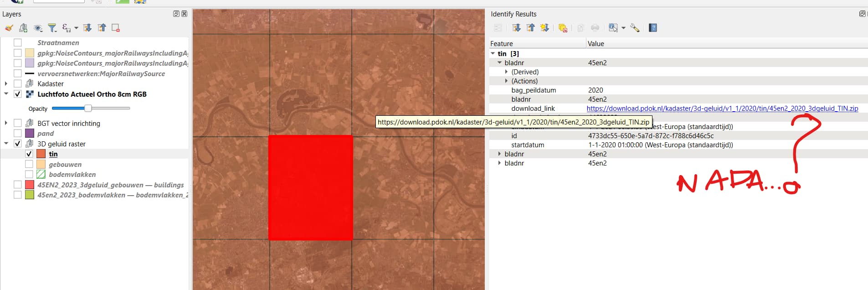Expand the second bladnr 45en2 feature
Viewport: 868px width, 290px height.
(x=500, y=154)
